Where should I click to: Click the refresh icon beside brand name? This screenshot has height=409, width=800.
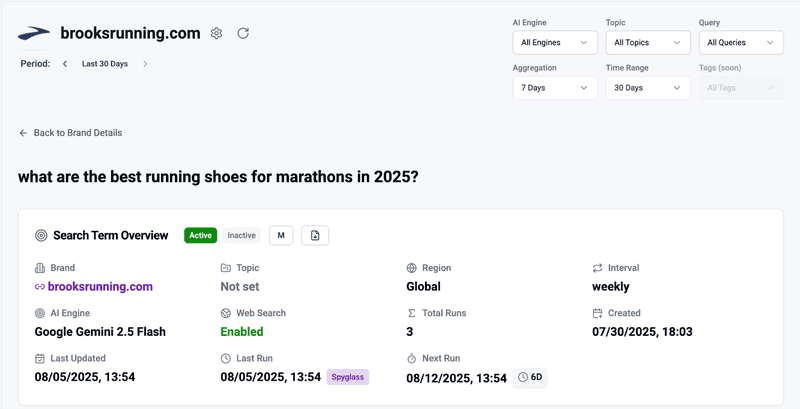[243, 33]
